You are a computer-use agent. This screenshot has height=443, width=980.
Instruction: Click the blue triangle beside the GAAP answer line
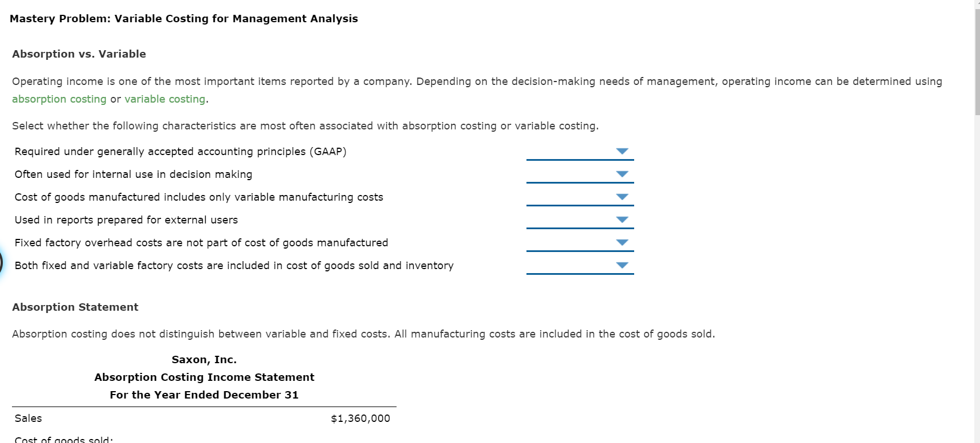pyautogui.click(x=623, y=152)
